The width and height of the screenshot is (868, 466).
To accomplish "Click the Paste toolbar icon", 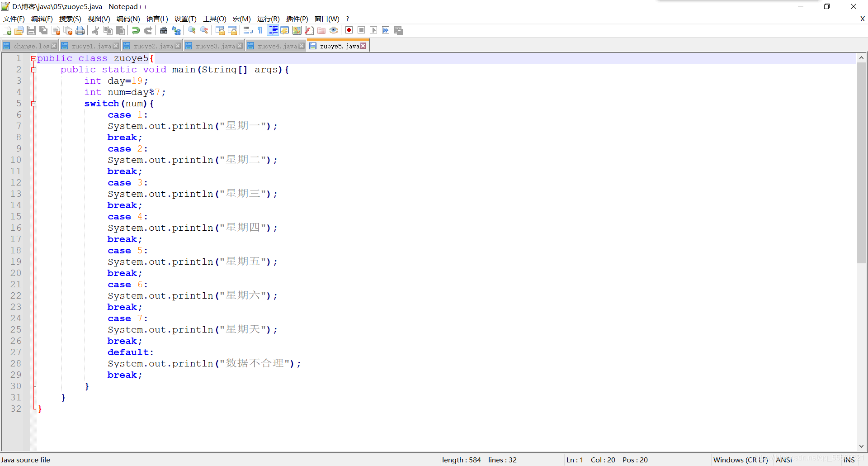I will click(x=120, y=30).
